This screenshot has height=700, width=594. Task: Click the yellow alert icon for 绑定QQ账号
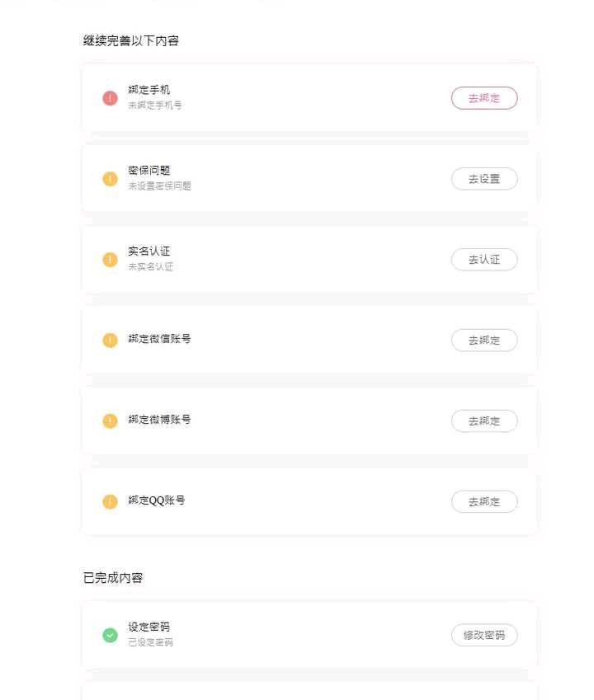pyautogui.click(x=110, y=502)
